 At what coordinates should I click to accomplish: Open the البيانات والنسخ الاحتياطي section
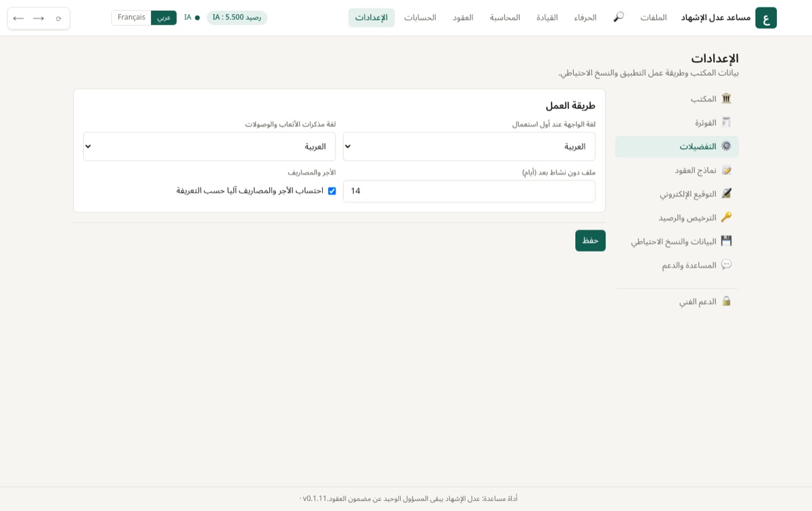click(x=677, y=241)
